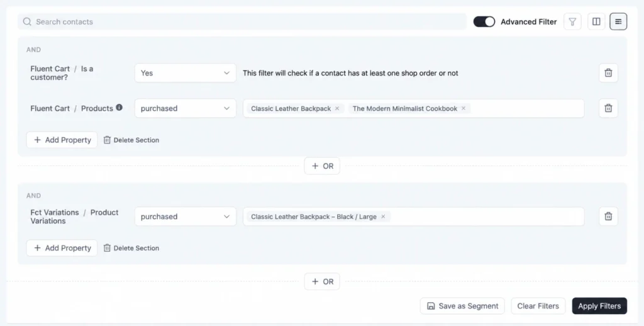Click Clear Filters
This screenshot has width=644, height=326.
pyautogui.click(x=538, y=306)
